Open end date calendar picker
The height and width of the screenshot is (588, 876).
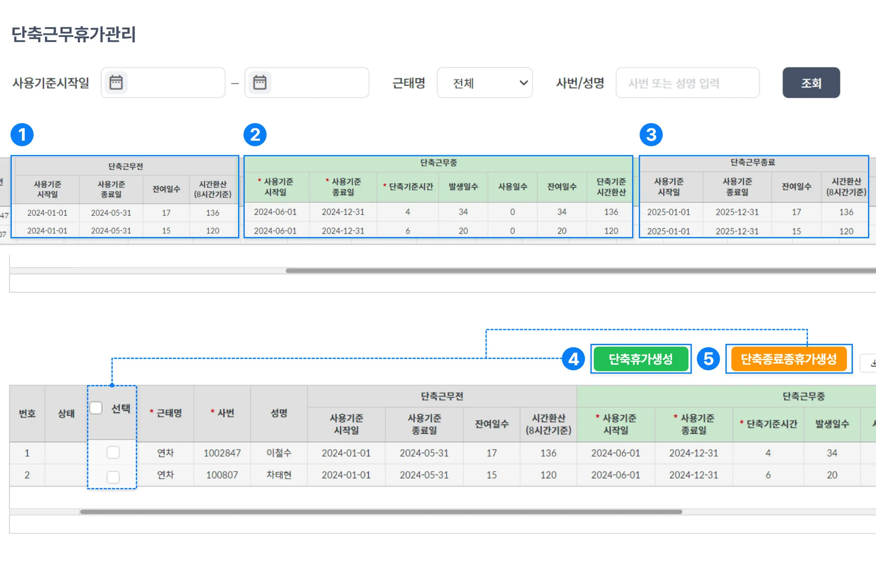[x=260, y=83]
